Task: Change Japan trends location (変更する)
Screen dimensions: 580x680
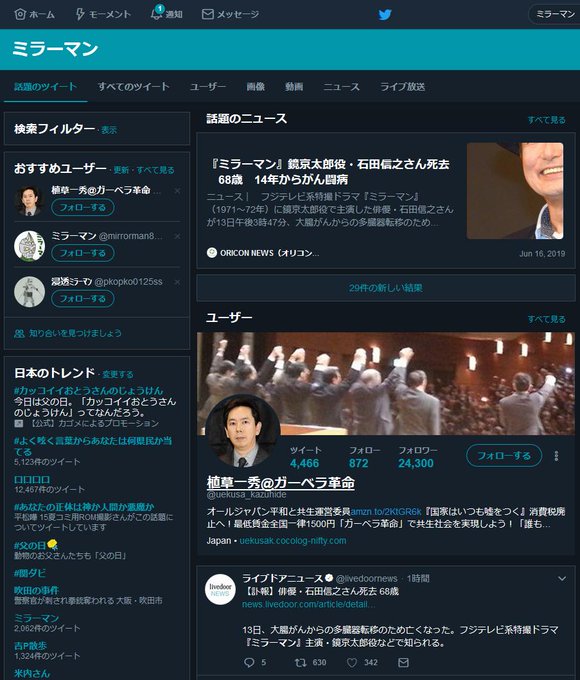Action: click(118, 374)
